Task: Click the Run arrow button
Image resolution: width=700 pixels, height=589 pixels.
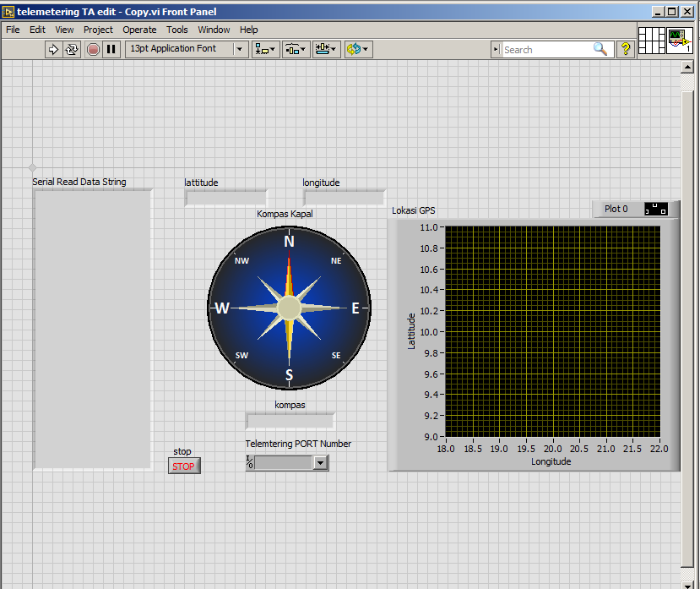Action: [x=53, y=49]
